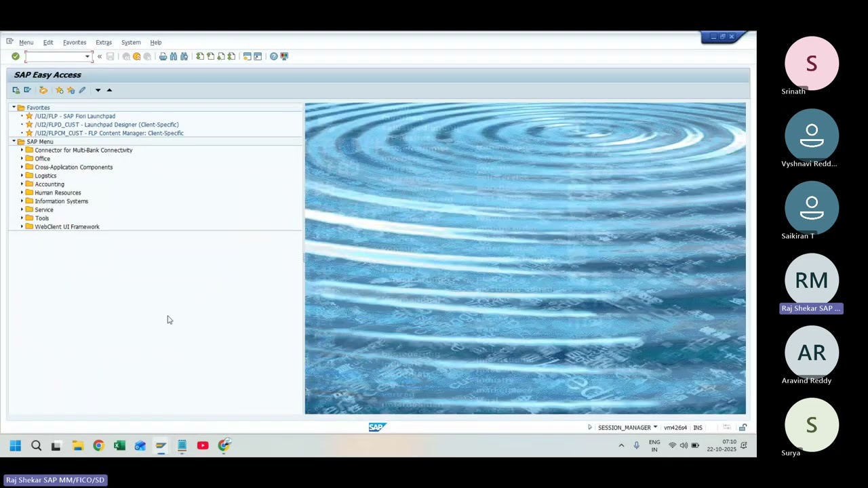The height and width of the screenshot is (488, 868).
Task: Click the orange Exit toolbar icon
Action: [137, 56]
